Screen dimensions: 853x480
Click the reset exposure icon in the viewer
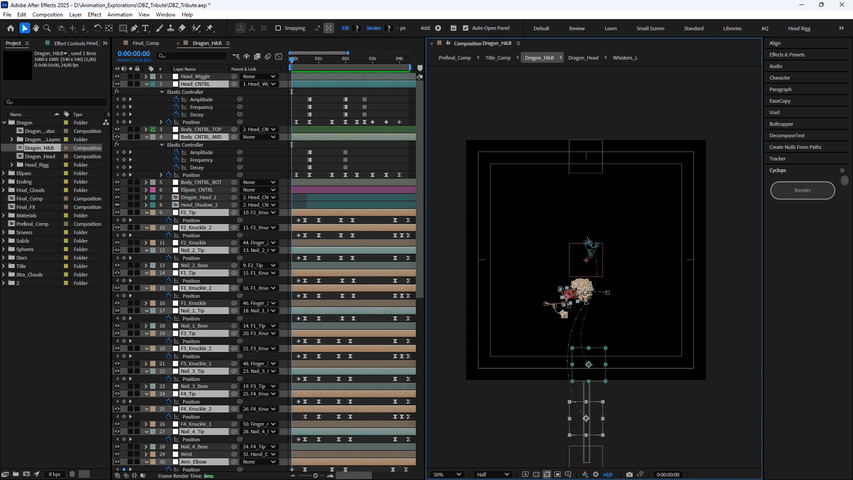(x=596, y=475)
